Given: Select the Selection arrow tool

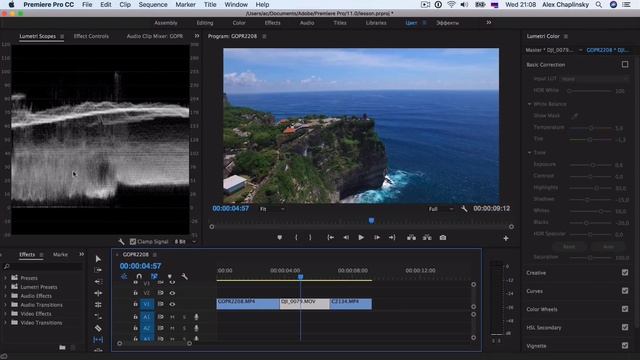Looking at the screenshot, I should coord(98,259).
